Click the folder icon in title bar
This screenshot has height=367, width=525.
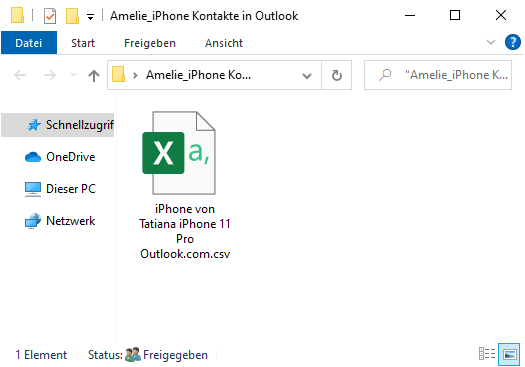(17, 15)
